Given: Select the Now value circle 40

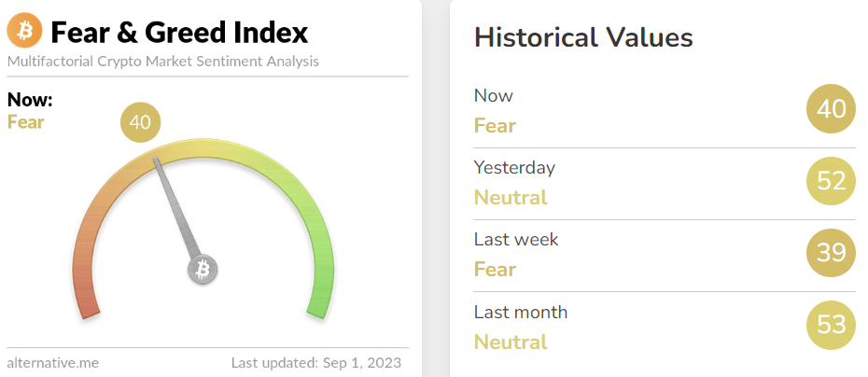Looking at the screenshot, I should (831, 109).
